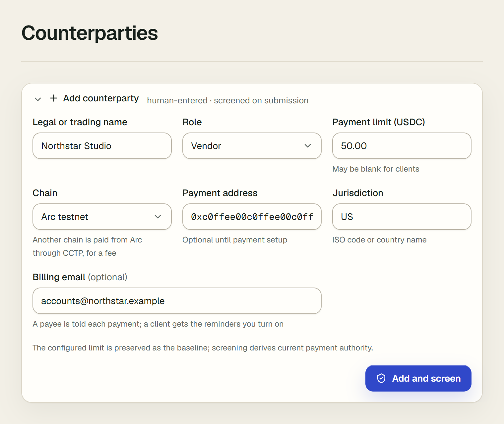Click the 'Optional until payment setup' hint
The image size is (504, 424).
(235, 240)
